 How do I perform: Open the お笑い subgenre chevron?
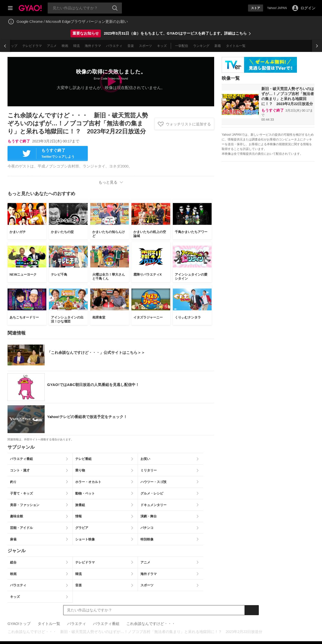pos(198,459)
